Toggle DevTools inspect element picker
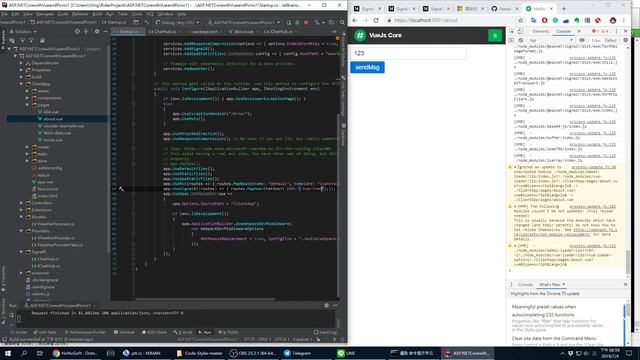 [511, 31]
